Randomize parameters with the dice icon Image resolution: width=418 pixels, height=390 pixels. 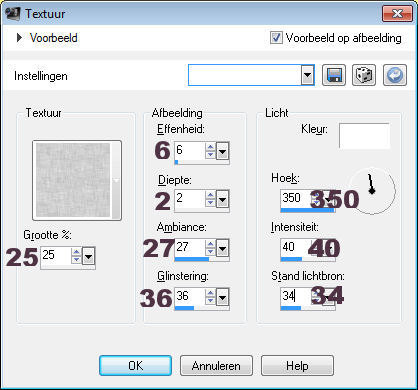(364, 75)
